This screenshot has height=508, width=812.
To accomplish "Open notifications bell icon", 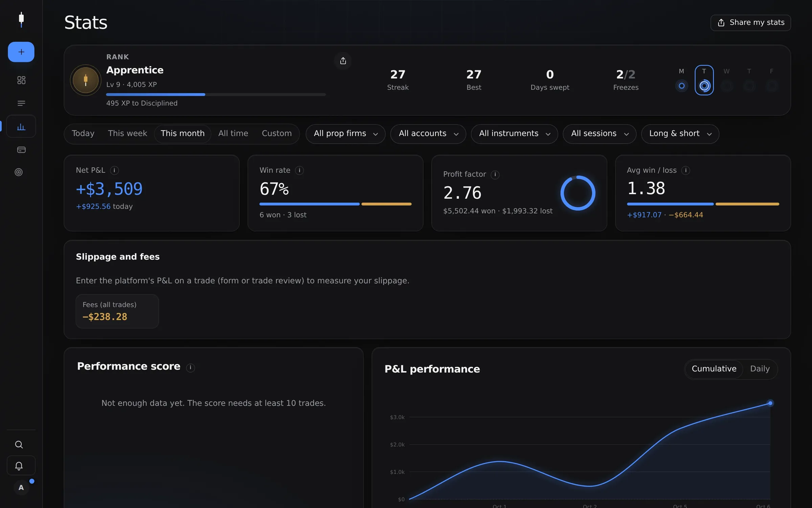I will [x=21, y=466].
